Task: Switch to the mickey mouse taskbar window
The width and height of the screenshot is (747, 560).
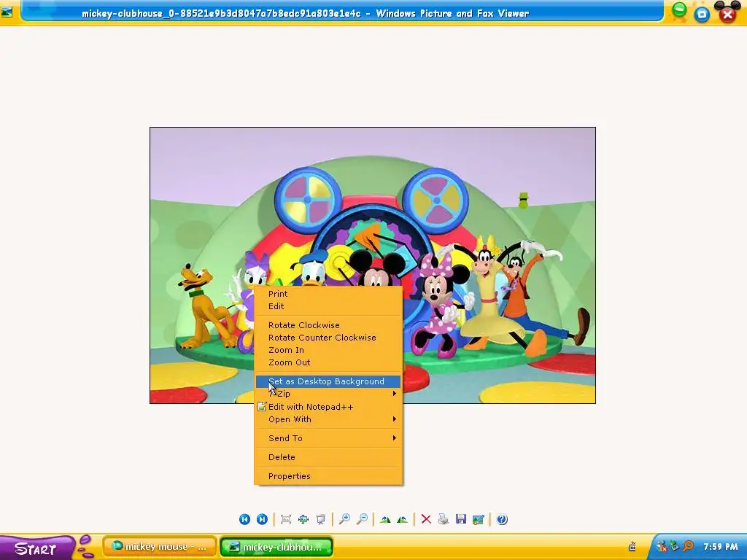Action: pyautogui.click(x=160, y=547)
